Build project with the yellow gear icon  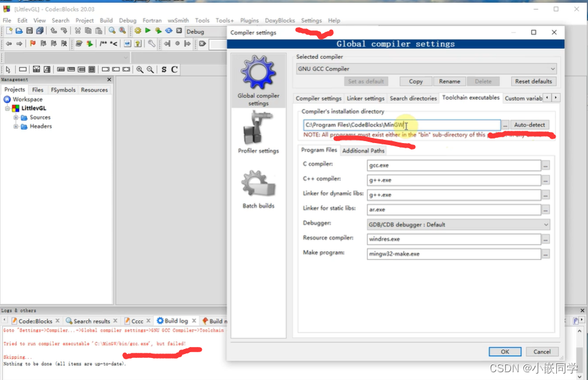[x=138, y=31]
